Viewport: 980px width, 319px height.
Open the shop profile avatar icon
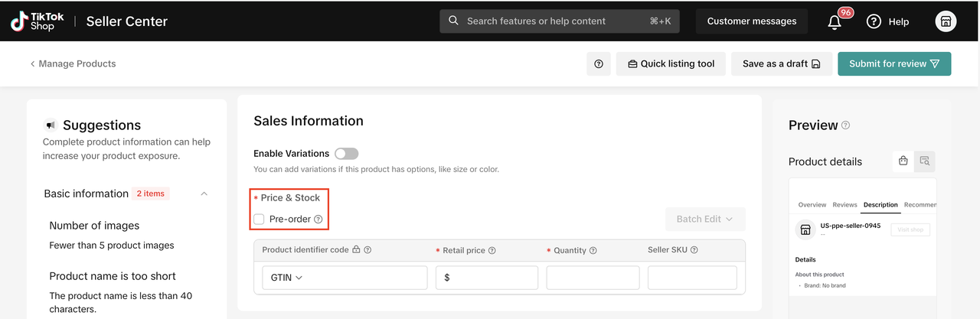(x=946, y=21)
